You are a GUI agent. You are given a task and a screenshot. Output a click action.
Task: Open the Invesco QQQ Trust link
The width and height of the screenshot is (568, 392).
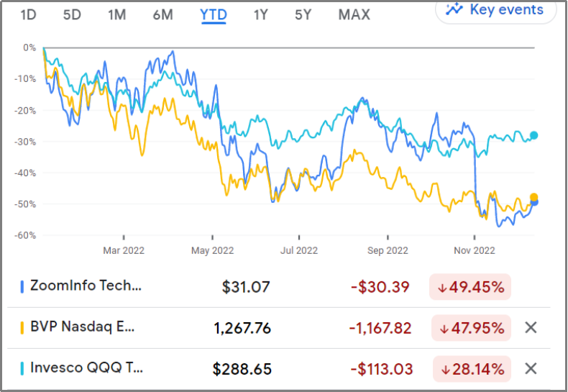click(x=86, y=369)
